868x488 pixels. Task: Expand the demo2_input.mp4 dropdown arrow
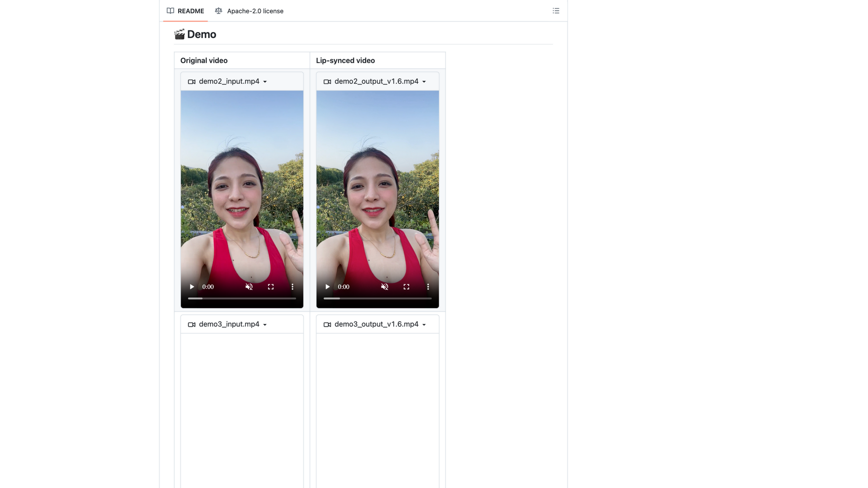pyautogui.click(x=265, y=82)
